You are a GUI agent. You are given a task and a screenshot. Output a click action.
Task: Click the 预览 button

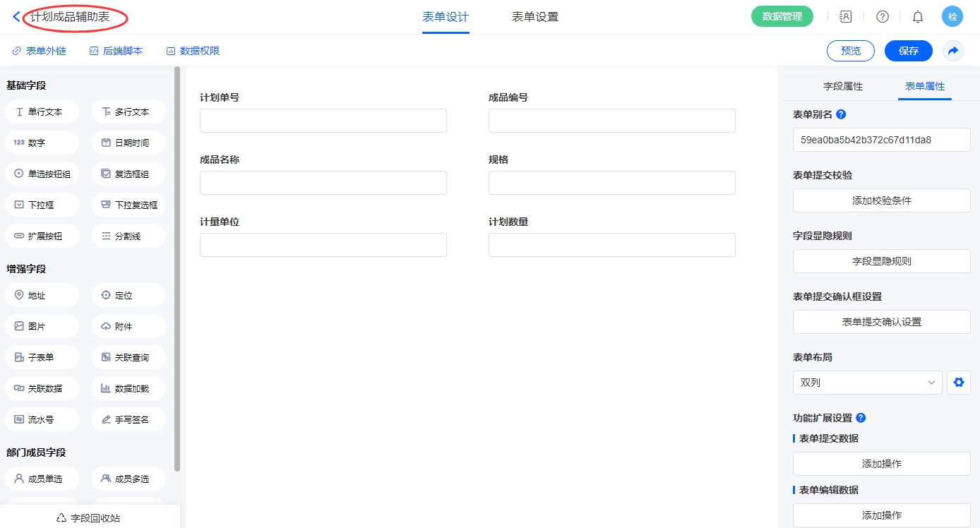pyautogui.click(x=850, y=51)
